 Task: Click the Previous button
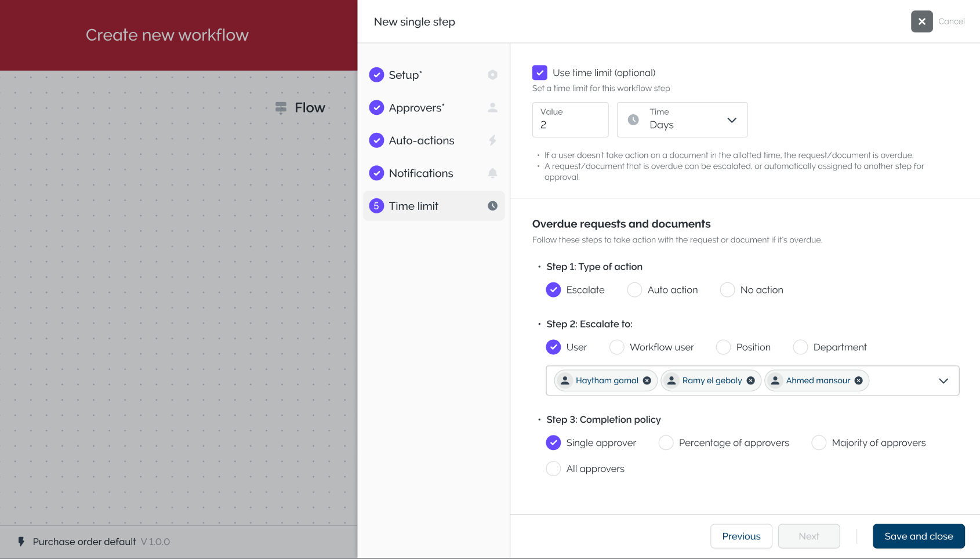pos(741,536)
